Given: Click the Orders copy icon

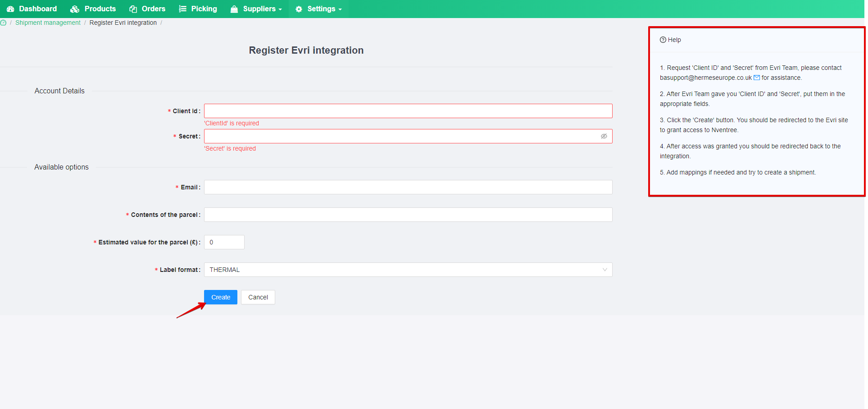Looking at the screenshot, I should coord(133,9).
